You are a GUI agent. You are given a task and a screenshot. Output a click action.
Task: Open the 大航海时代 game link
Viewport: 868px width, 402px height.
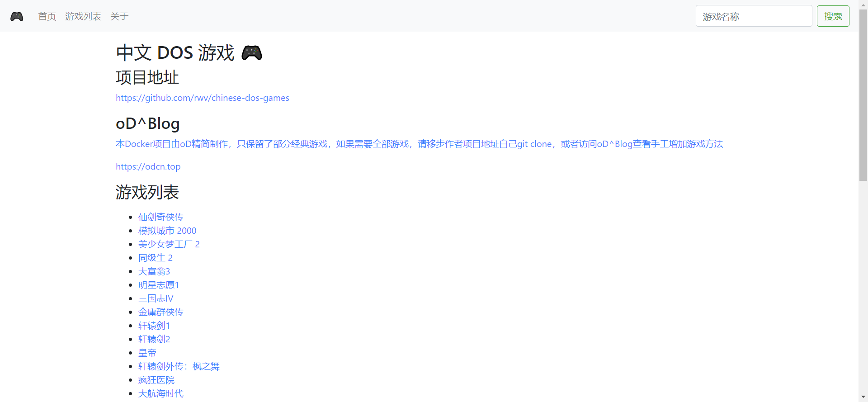click(x=160, y=393)
